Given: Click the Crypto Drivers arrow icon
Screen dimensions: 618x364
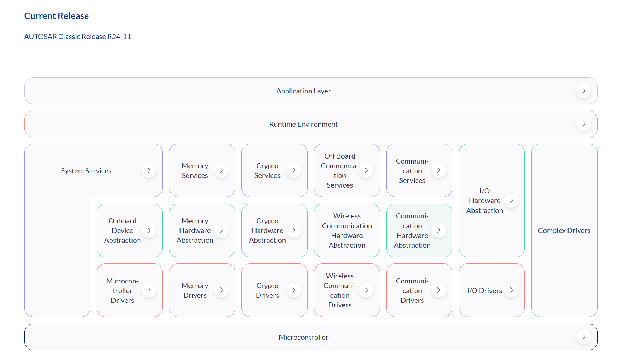Looking at the screenshot, I should point(294,290).
